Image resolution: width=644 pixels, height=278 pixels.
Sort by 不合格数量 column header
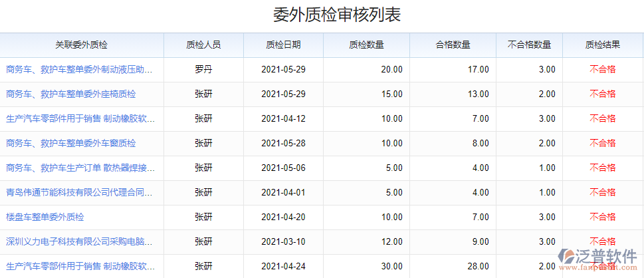(x=529, y=45)
